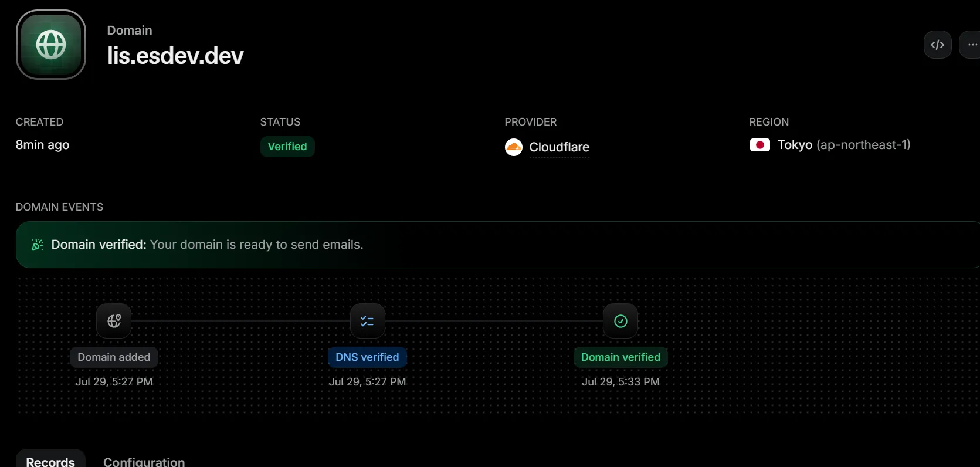Click the Cloudflare logo icon

pos(514,147)
